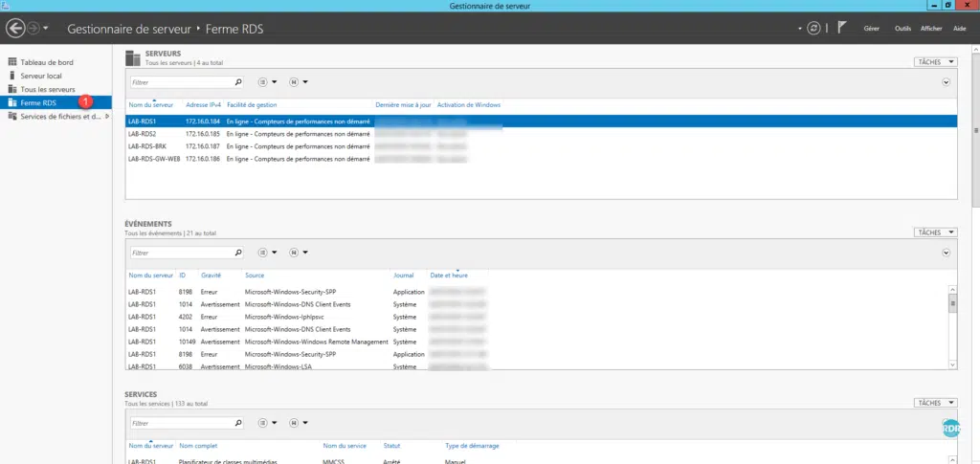The width and height of the screenshot is (980, 464).
Task: Open the list options button in Services
Action: [x=268, y=423]
